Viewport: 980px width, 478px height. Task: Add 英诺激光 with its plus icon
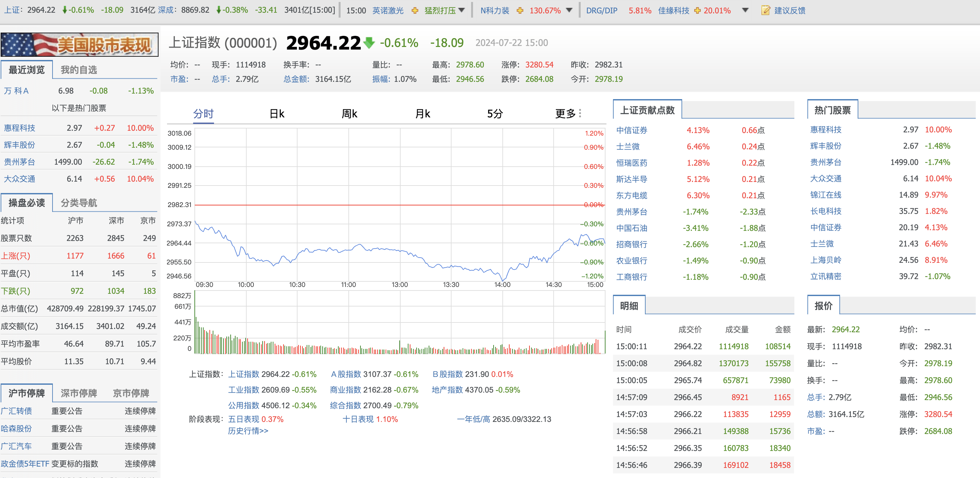coord(415,11)
